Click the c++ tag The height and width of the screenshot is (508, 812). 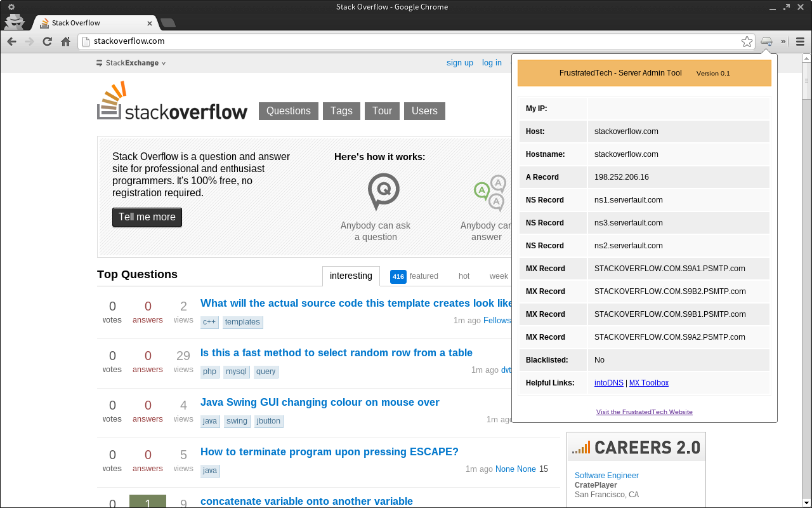pyautogui.click(x=209, y=322)
